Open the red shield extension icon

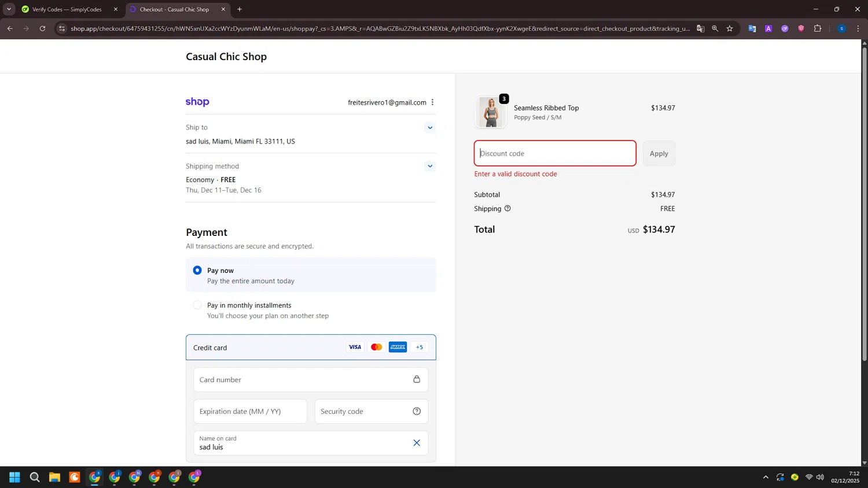click(801, 28)
